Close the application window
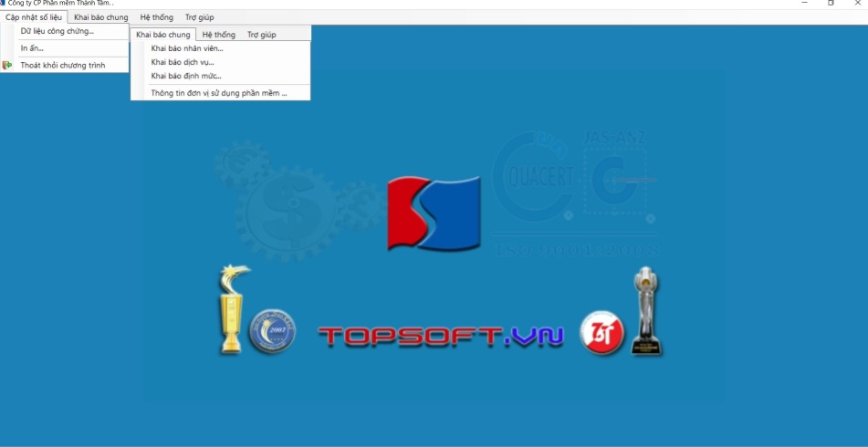 pos(856,3)
